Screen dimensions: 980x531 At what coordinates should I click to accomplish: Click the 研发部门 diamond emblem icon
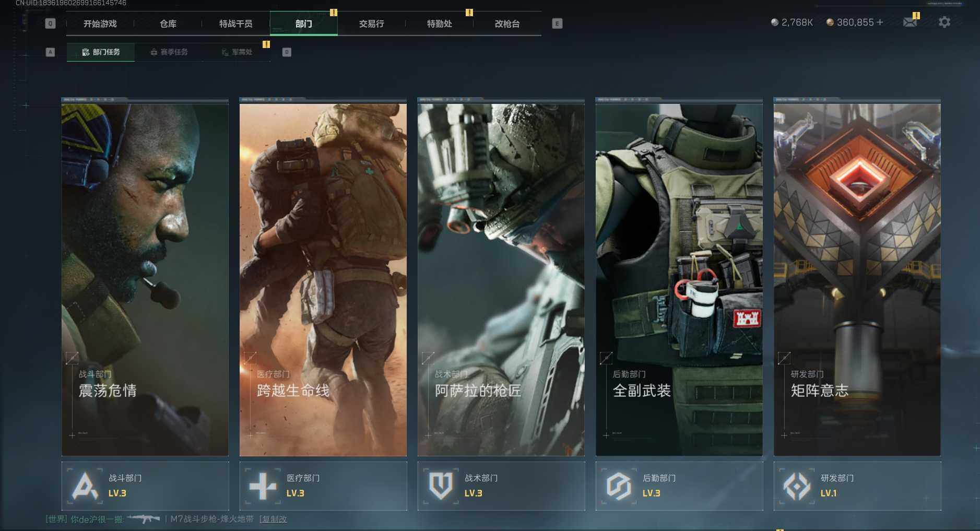coord(797,486)
